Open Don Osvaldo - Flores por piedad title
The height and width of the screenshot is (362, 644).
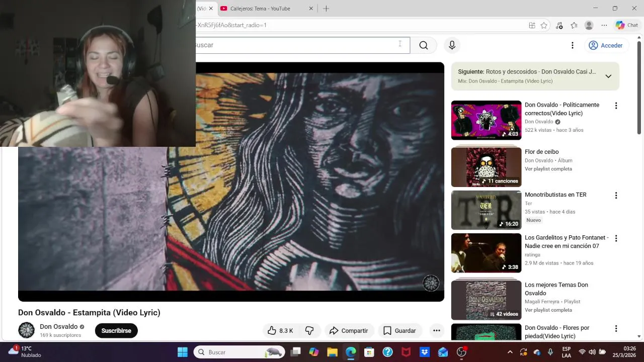coord(557,332)
